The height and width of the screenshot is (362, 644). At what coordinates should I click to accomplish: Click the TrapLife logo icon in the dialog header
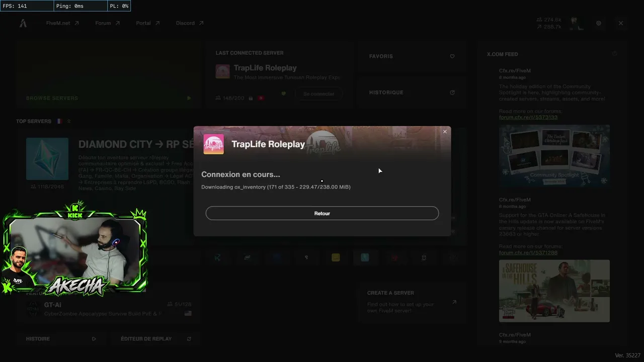[x=213, y=144]
